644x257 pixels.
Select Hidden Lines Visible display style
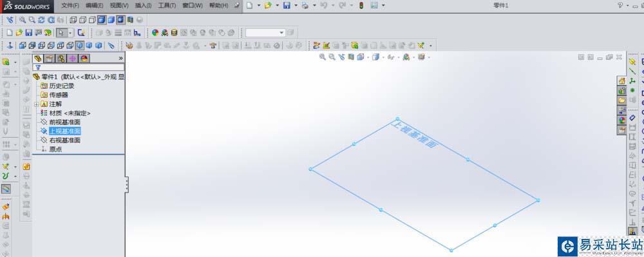(x=82, y=20)
